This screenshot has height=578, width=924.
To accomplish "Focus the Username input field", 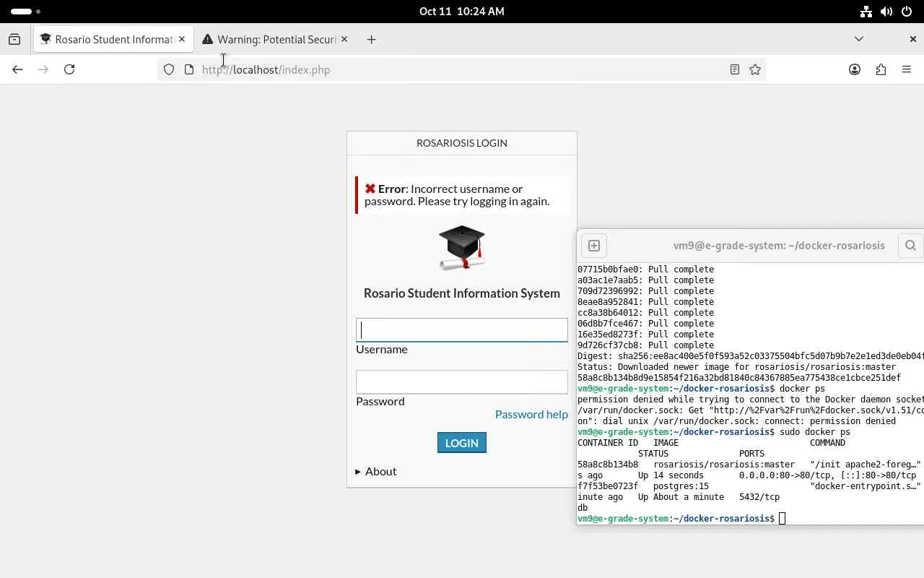I will click(462, 330).
